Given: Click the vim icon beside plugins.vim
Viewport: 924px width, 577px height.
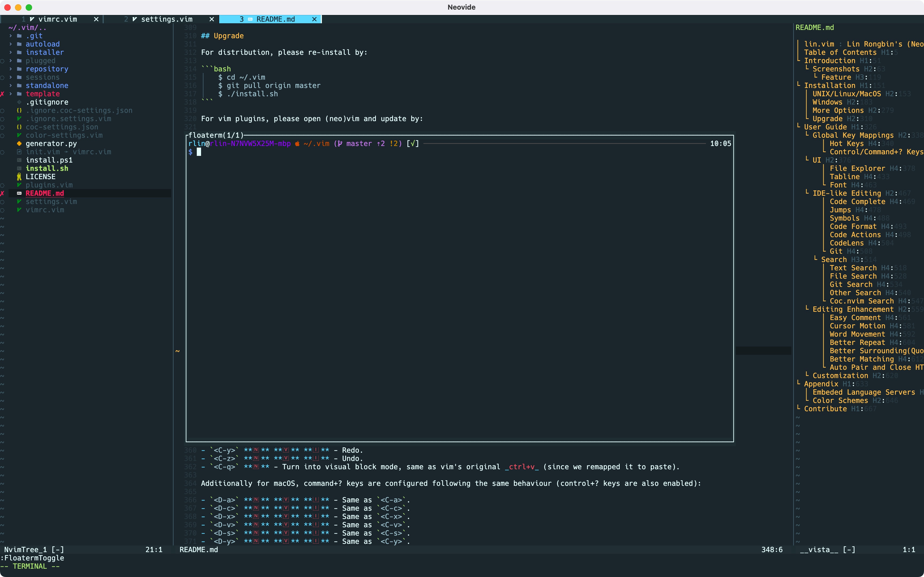Looking at the screenshot, I should pyautogui.click(x=19, y=185).
